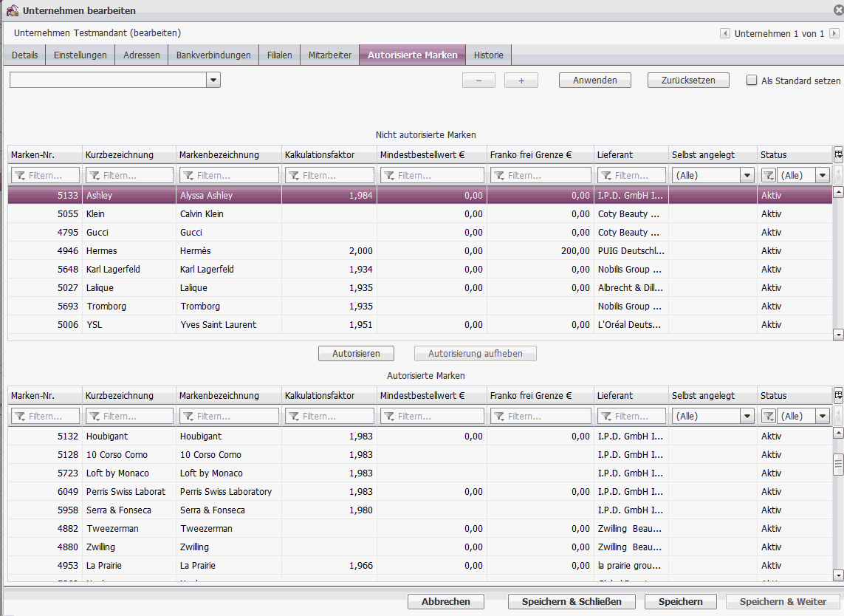Focus Kalkulationsfaktor filter field in lower Autorisierte Marken table
The width and height of the screenshot is (844, 616).
point(329,417)
